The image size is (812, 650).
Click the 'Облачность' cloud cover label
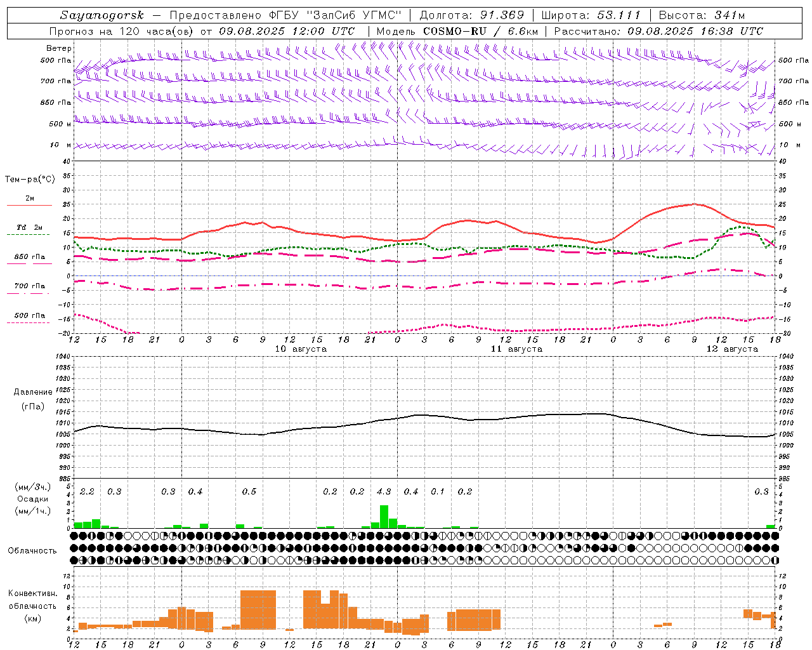tap(32, 550)
